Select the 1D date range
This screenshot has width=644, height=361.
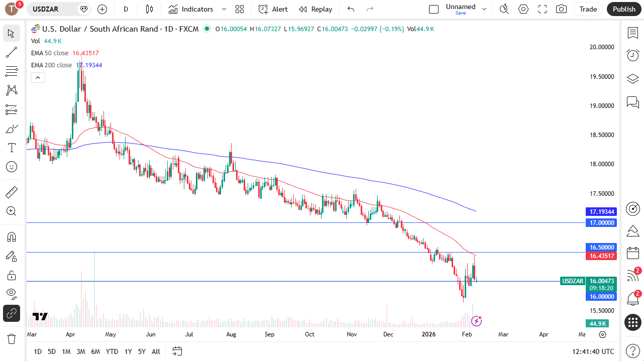tap(38, 351)
